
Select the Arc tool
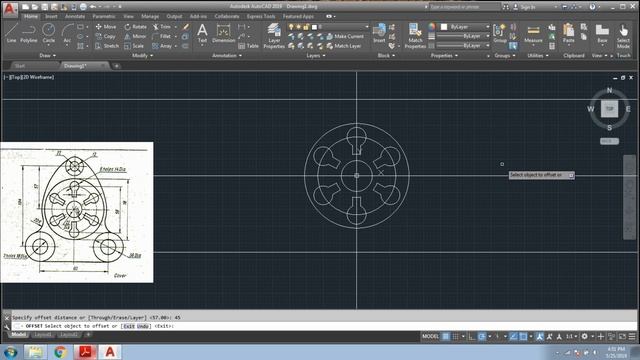[67, 33]
